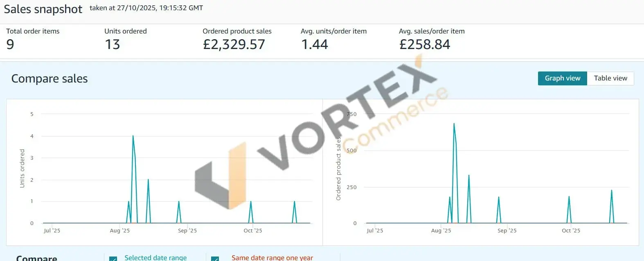Click the late October spike in Units ordered chart
The image size is (644, 261).
tap(294, 202)
